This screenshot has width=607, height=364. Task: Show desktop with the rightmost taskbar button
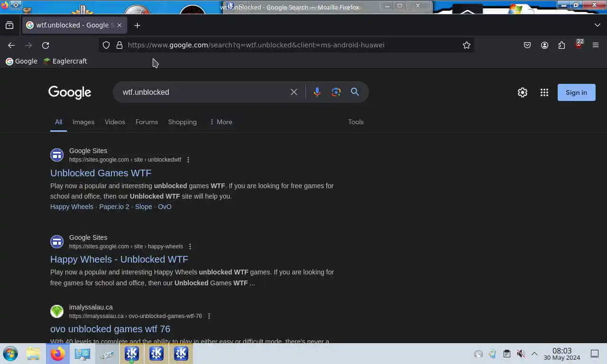click(595, 354)
